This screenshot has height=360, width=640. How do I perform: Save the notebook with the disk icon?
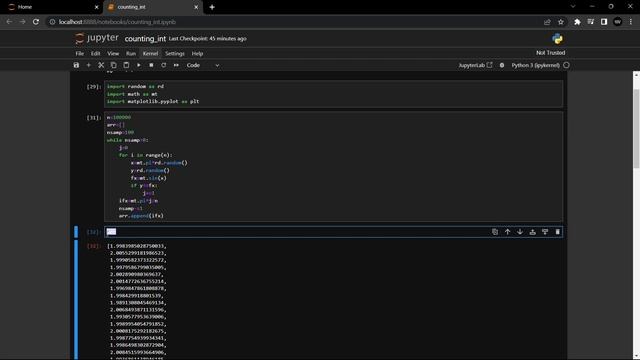[x=76, y=65]
